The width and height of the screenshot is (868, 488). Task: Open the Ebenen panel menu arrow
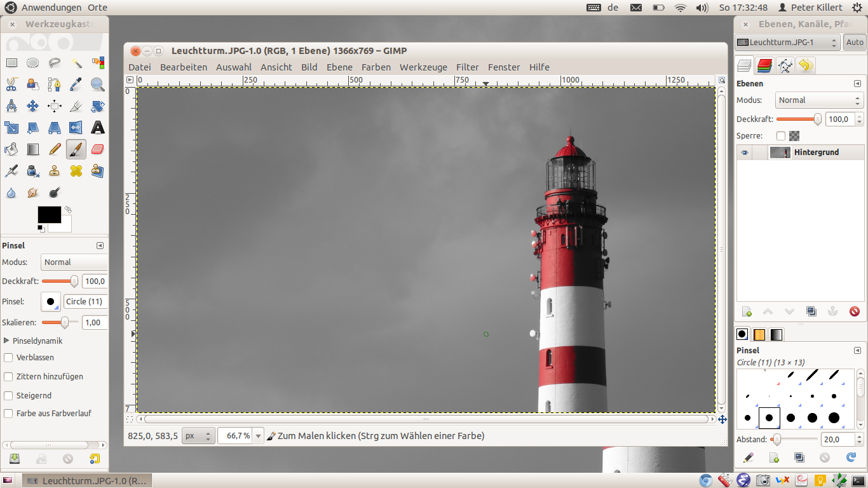[x=857, y=84]
